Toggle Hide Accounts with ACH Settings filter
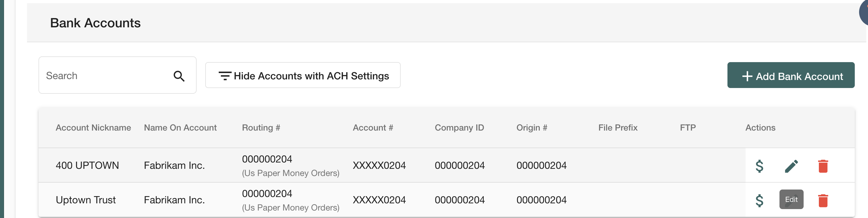This screenshot has width=868, height=218. (303, 75)
